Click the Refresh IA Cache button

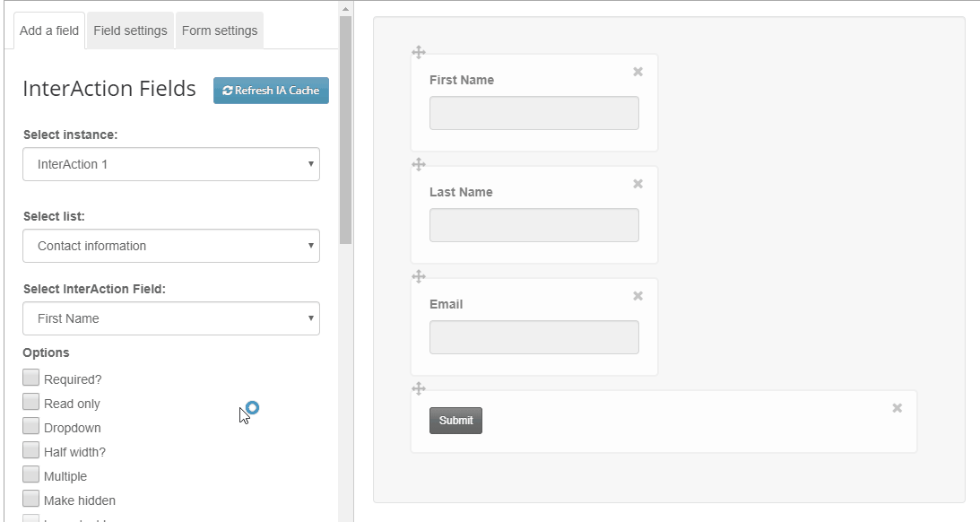(x=272, y=91)
